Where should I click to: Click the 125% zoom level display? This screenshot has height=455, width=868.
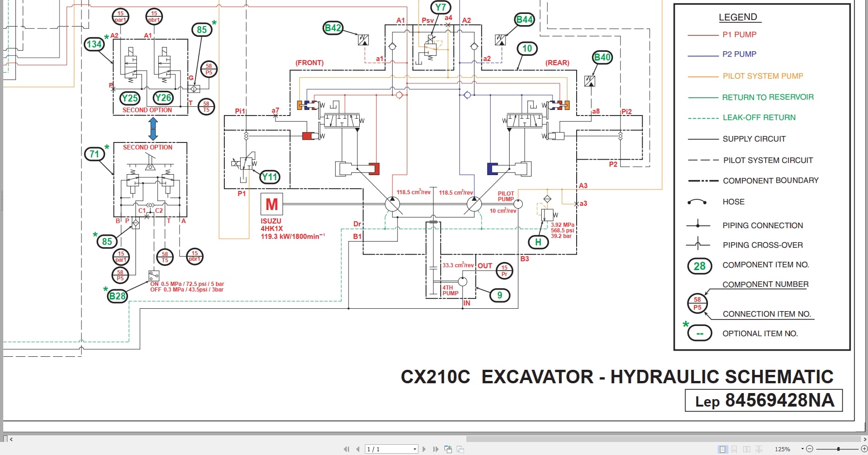point(783,449)
